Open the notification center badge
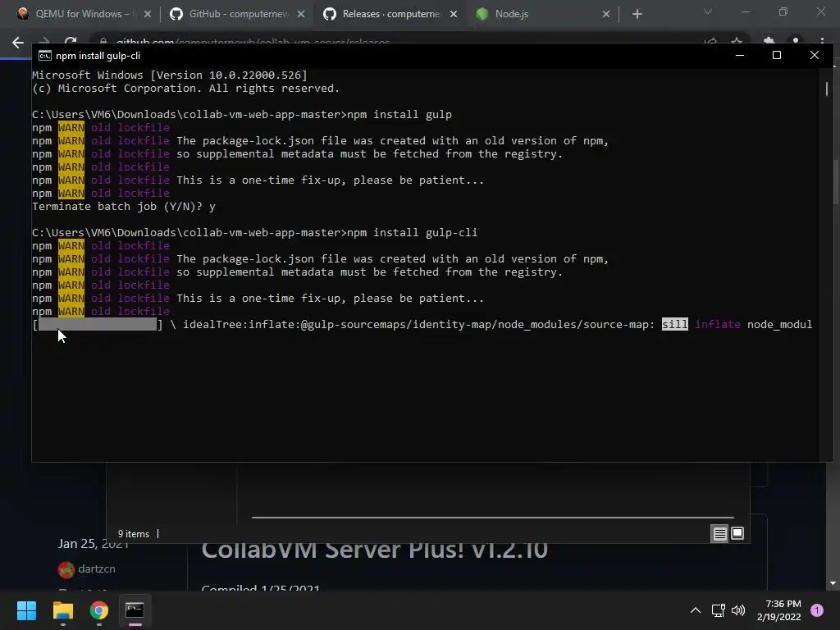840x630 pixels. (817, 610)
